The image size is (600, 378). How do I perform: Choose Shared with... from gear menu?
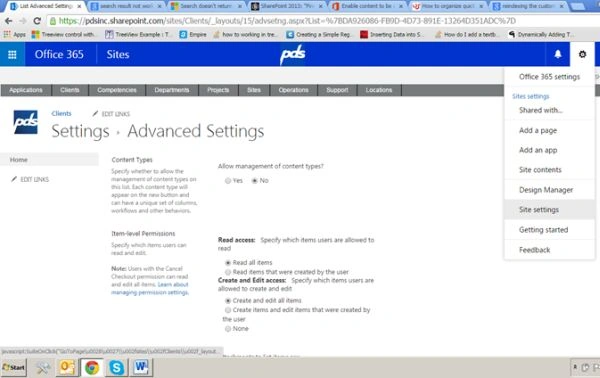(x=549, y=110)
